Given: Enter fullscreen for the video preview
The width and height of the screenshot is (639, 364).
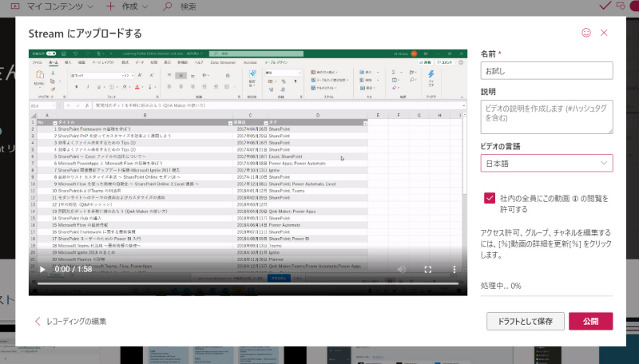Looking at the screenshot, I should (428, 270).
